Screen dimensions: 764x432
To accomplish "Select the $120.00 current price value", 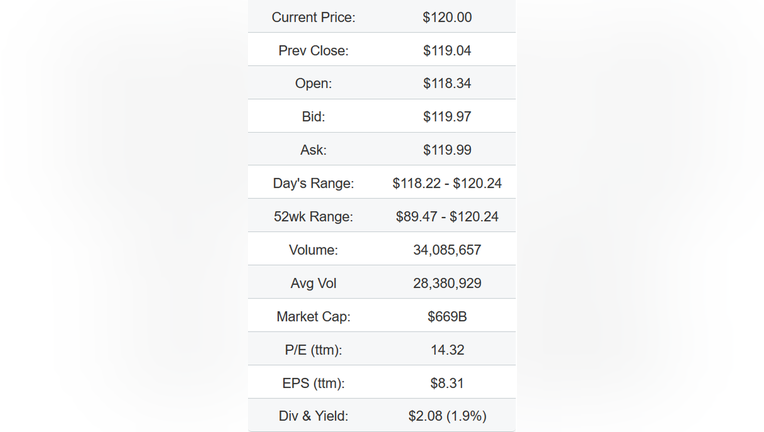I will [x=447, y=18].
